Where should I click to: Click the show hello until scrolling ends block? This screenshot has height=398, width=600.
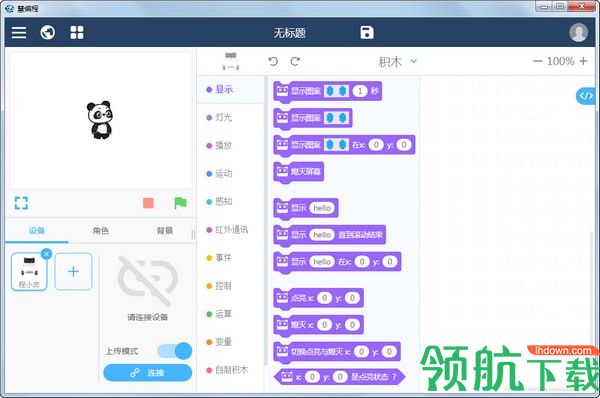click(x=329, y=235)
